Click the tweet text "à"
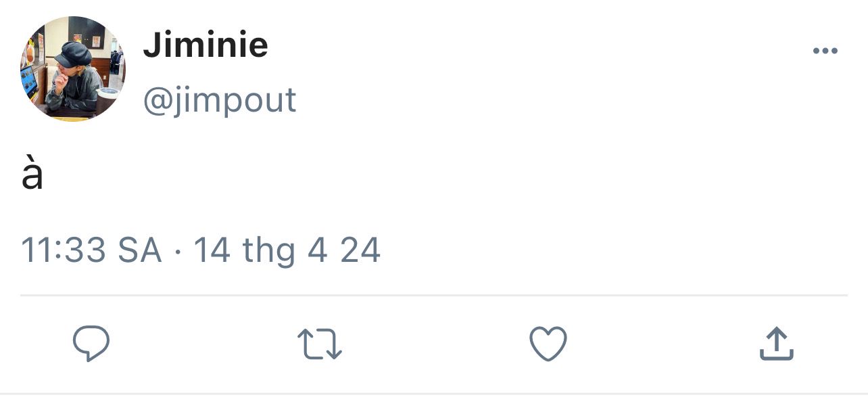Screen dimensions: 868x406 point(32,175)
